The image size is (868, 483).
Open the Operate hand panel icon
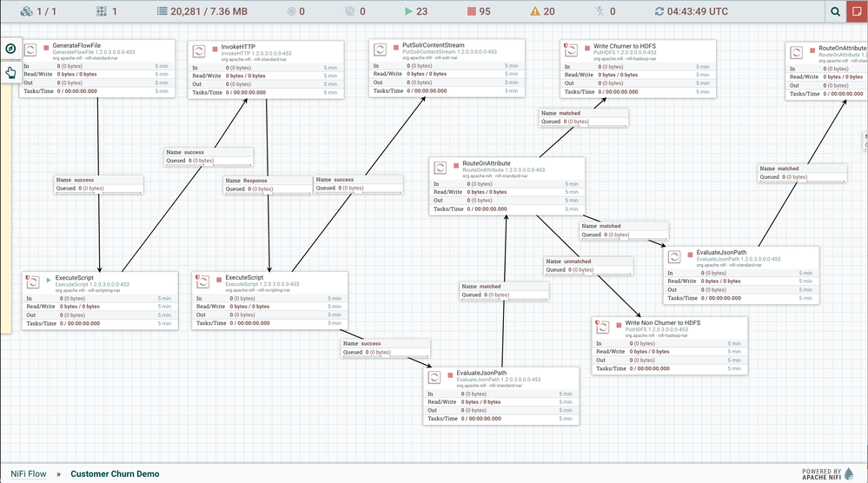[x=10, y=72]
